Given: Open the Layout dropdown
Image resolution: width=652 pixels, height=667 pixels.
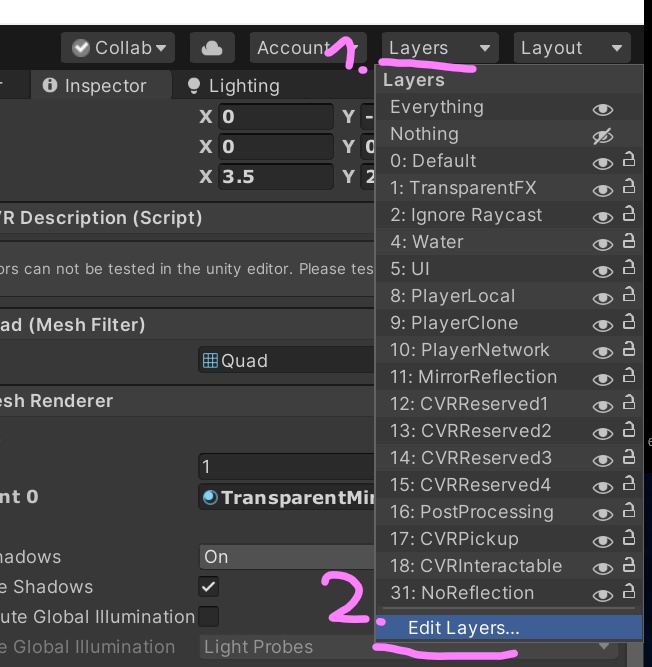Looking at the screenshot, I should 572,48.
